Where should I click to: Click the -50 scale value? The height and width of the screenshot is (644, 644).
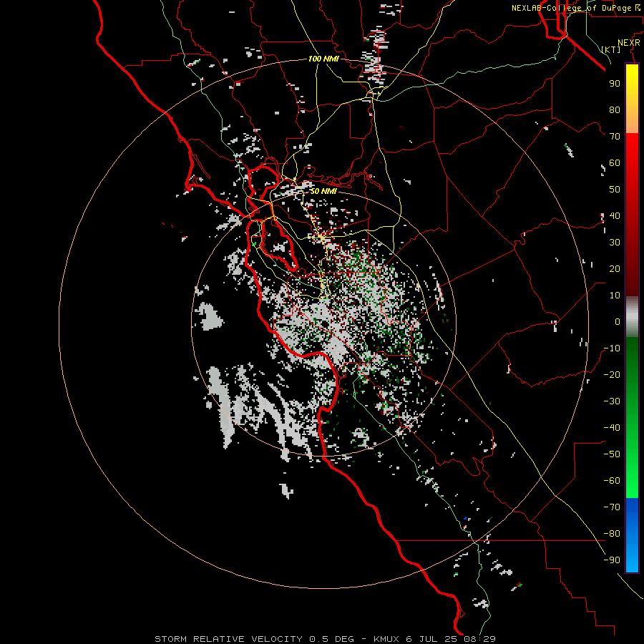click(x=612, y=454)
